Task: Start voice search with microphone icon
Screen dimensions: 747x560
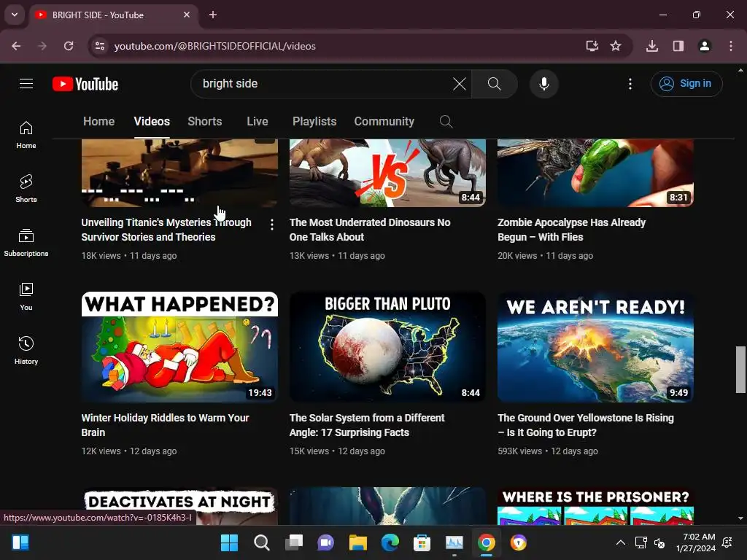Action: coord(543,84)
